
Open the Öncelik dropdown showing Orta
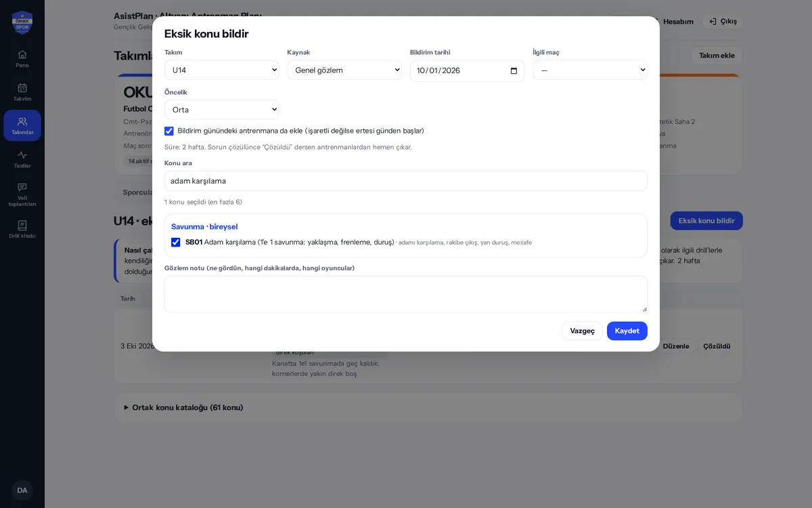(222, 110)
